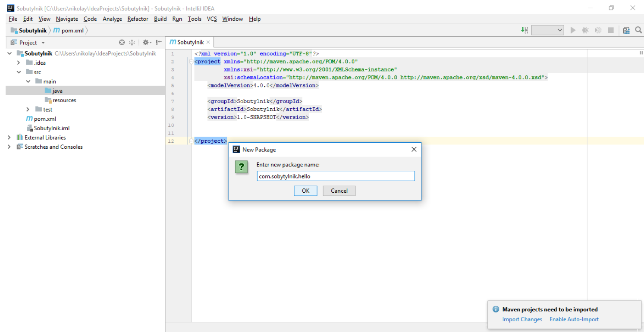
Task: Open the Refactor menu
Action: (138, 19)
